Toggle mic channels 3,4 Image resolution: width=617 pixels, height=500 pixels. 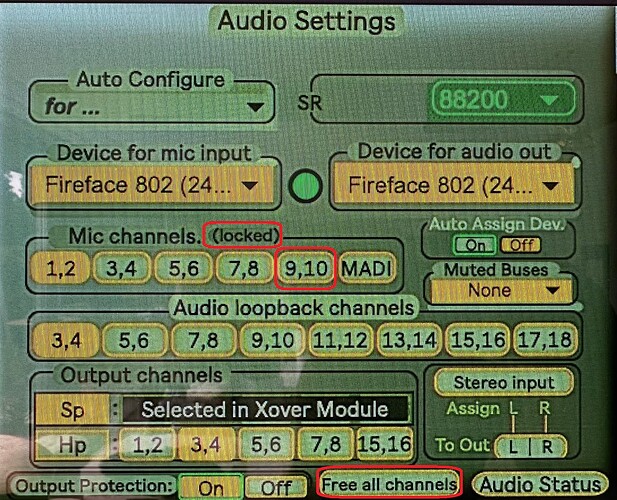tap(122, 268)
